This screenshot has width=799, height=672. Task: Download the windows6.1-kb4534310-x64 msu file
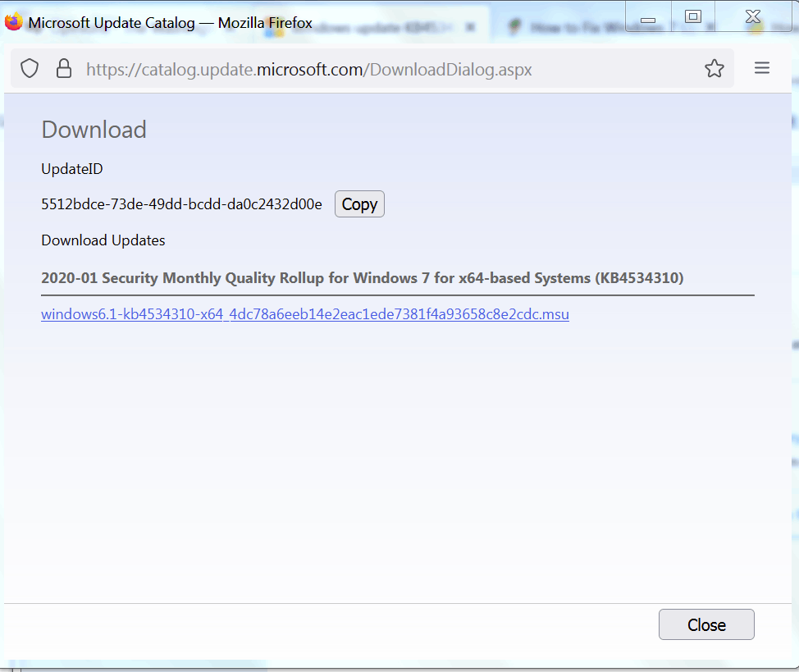click(x=305, y=314)
